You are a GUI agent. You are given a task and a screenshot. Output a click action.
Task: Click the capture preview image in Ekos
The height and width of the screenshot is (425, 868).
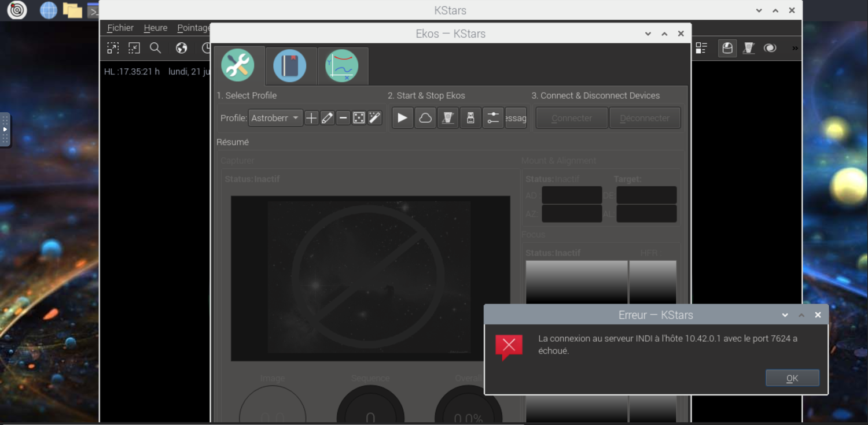point(370,278)
